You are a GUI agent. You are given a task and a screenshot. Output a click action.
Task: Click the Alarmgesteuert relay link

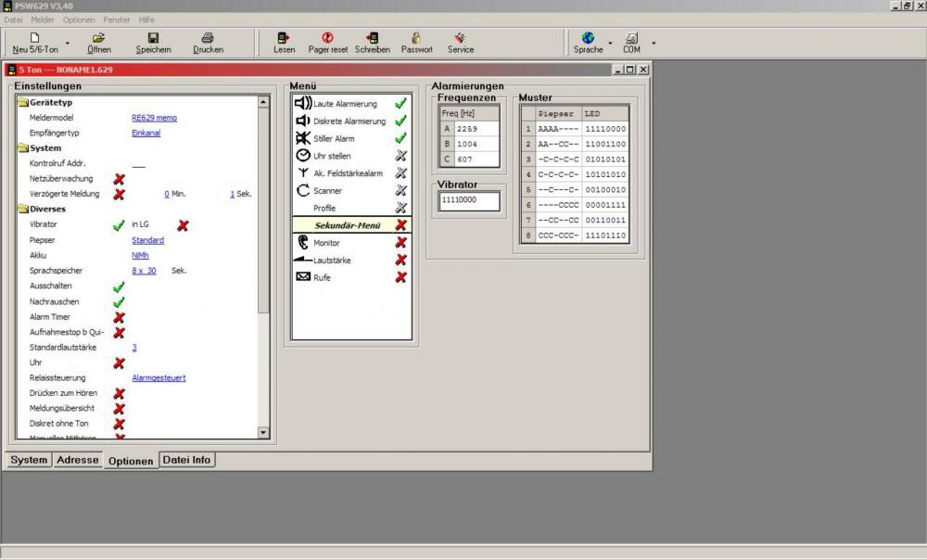pos(160,378)
